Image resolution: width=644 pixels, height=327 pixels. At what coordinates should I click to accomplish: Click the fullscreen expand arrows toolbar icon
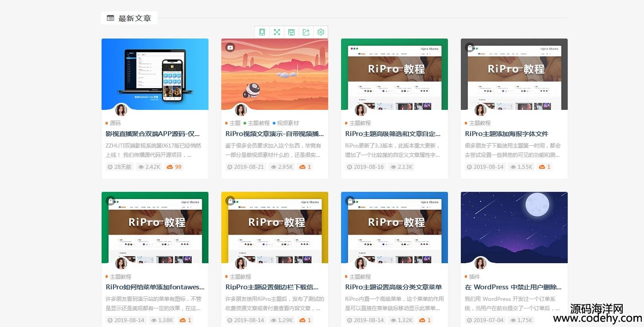277,32
